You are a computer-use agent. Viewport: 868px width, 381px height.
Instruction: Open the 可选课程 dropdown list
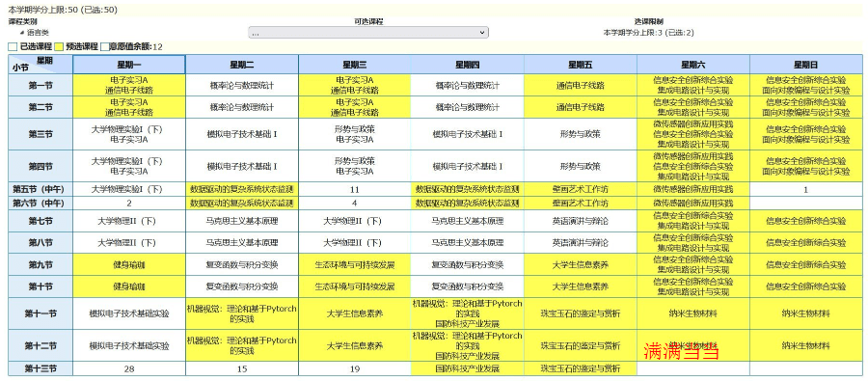[368, 33]
